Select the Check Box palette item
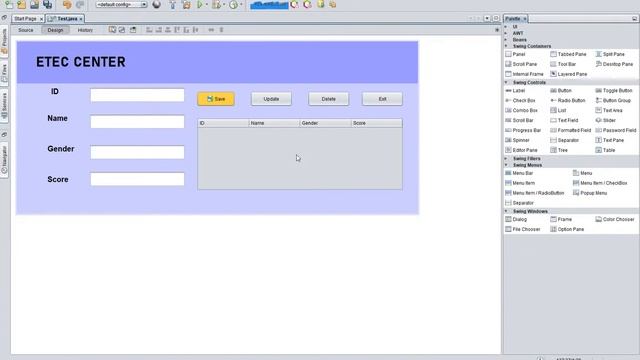Screen dimensions: 640x360 520,100
